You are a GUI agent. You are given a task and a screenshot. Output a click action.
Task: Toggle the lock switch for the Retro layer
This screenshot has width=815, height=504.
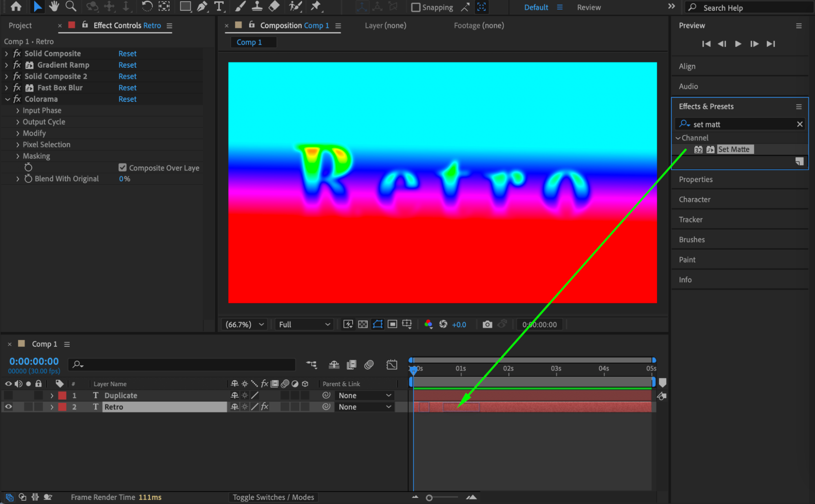coord(38,407)
